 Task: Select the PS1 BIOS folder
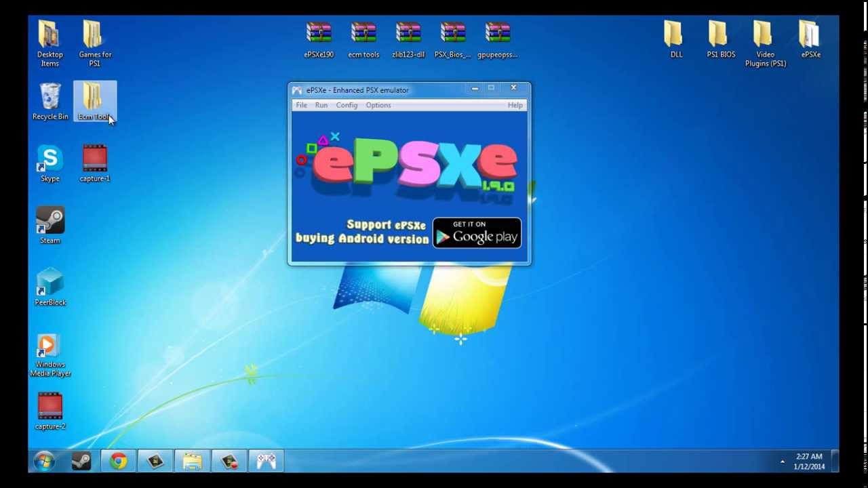[721, 40]
